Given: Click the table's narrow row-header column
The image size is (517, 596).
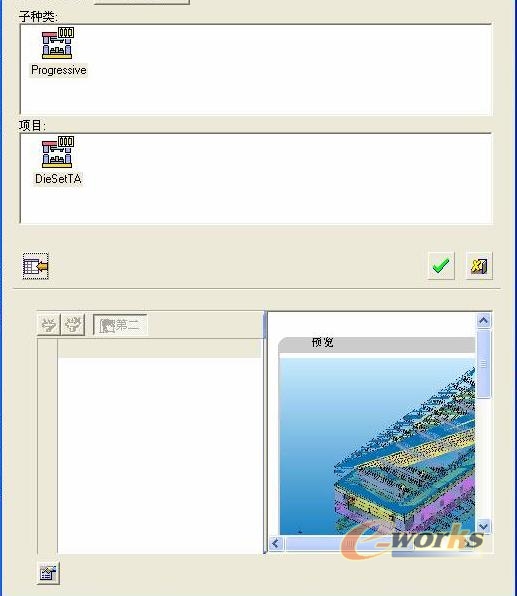Looking at the screenshot, I should point(48,447).
